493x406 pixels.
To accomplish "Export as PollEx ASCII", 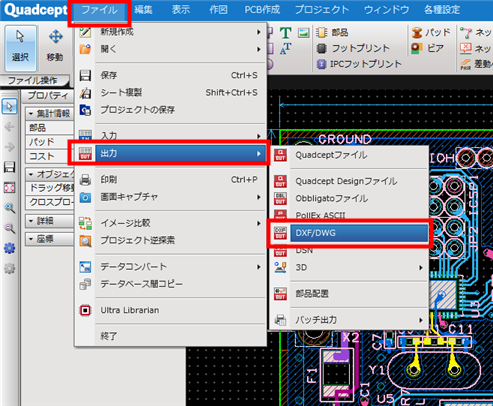I will point(349,215).
